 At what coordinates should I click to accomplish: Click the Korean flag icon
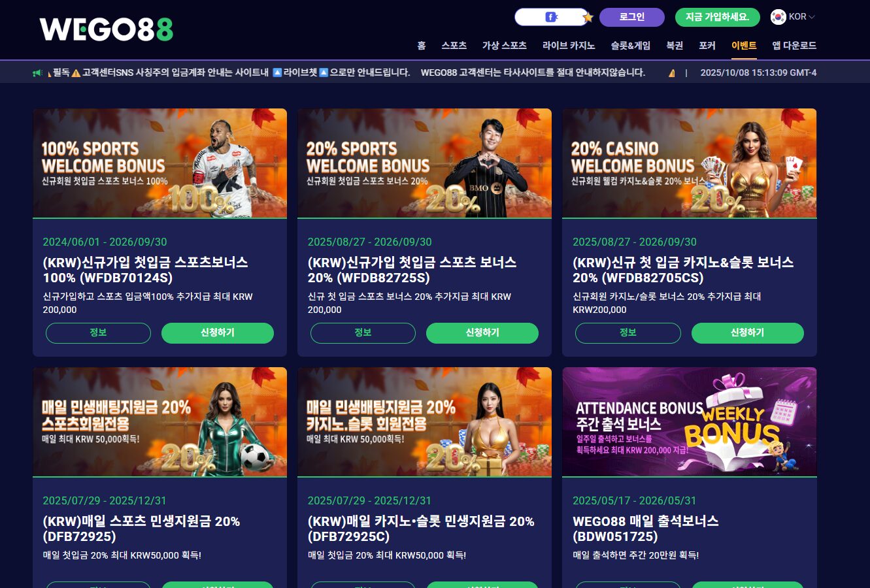click(x=778, y=17)
